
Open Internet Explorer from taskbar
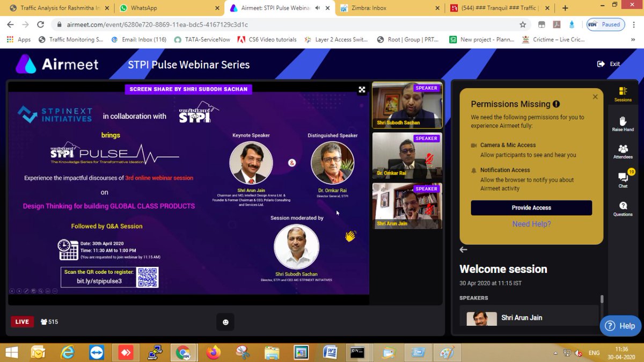point(68,352)
